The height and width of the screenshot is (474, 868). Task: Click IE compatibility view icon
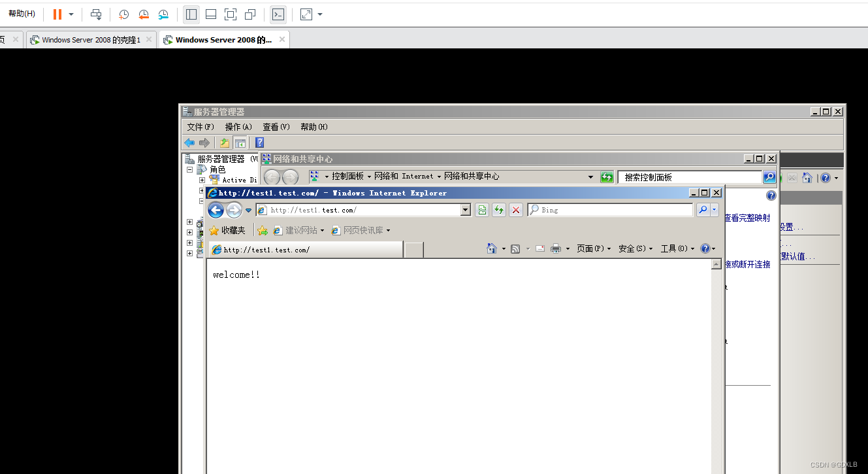(x=482, y=210)
